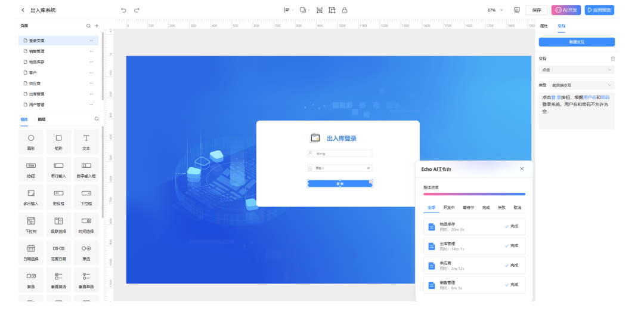Pick the 单行输入 component
This screenshot has height=323, width=644.
(58, 169)
